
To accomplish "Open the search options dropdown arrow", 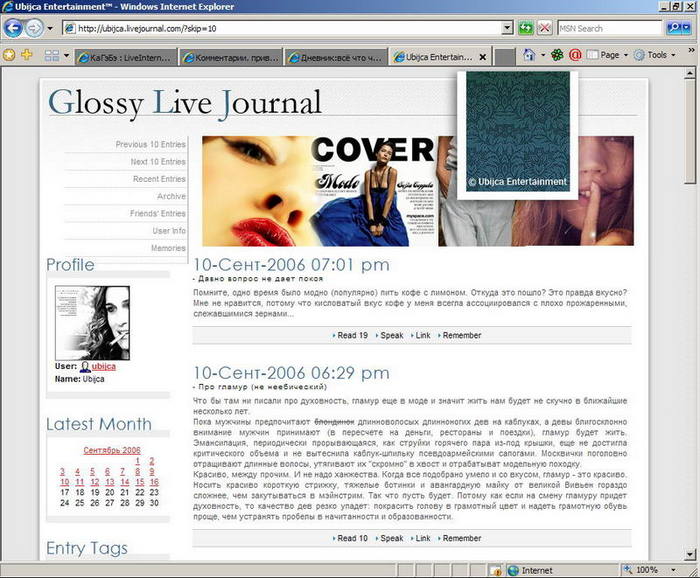I will (687, 28).
